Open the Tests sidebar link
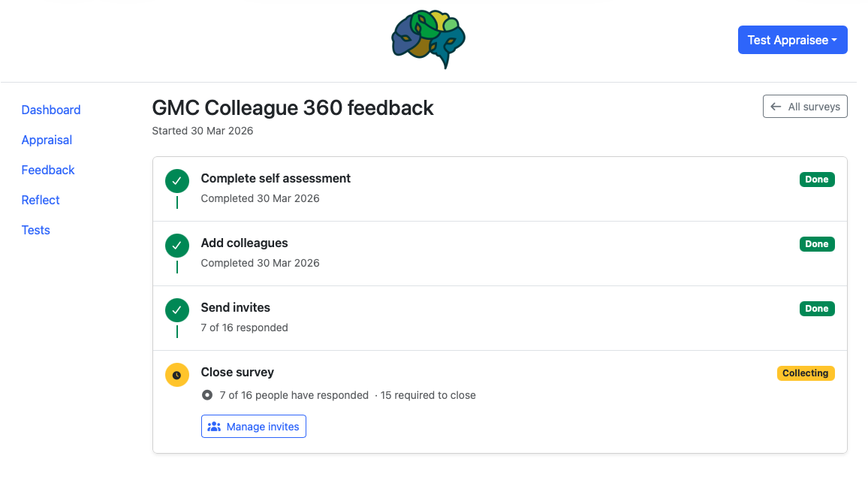Image resolution: width=868 pixels, height=483 pixels. 35,230
